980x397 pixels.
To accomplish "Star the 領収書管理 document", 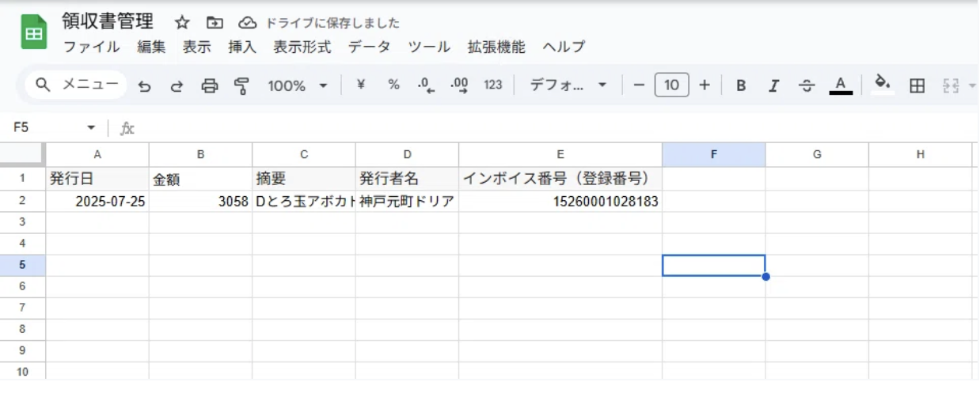I will 182,23.
